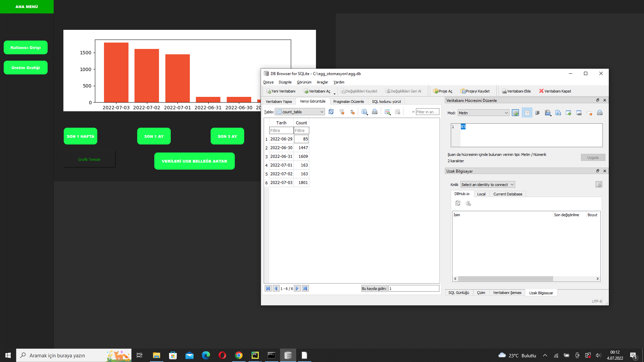Click Projeyi Kaydet toolbar button

[x=475, y=91]
